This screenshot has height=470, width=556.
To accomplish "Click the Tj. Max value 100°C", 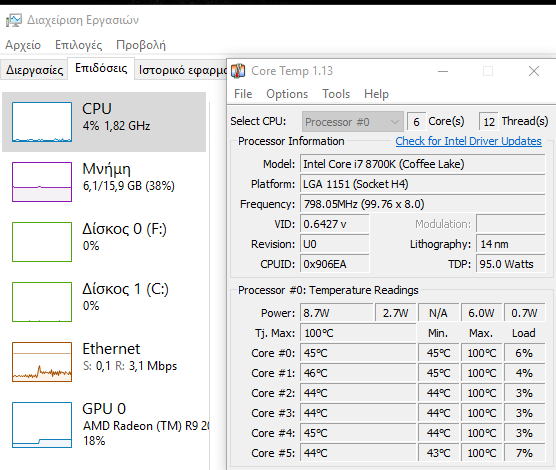I will tap(358, 333).
